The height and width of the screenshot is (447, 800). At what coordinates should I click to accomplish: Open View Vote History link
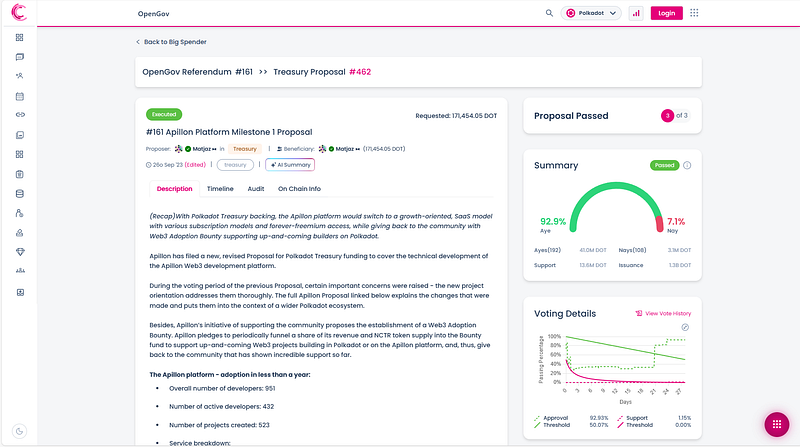pos(663,313)
